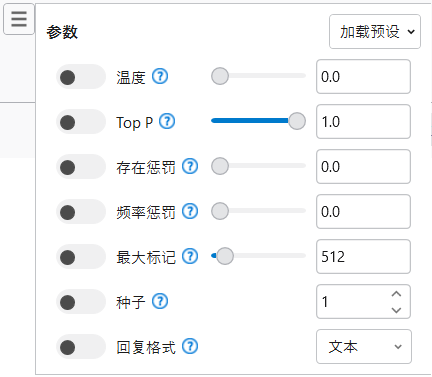This screenshot has height=377, width=432.
Task: Enable the 温度 toggle switch
Action: point(81,77)
